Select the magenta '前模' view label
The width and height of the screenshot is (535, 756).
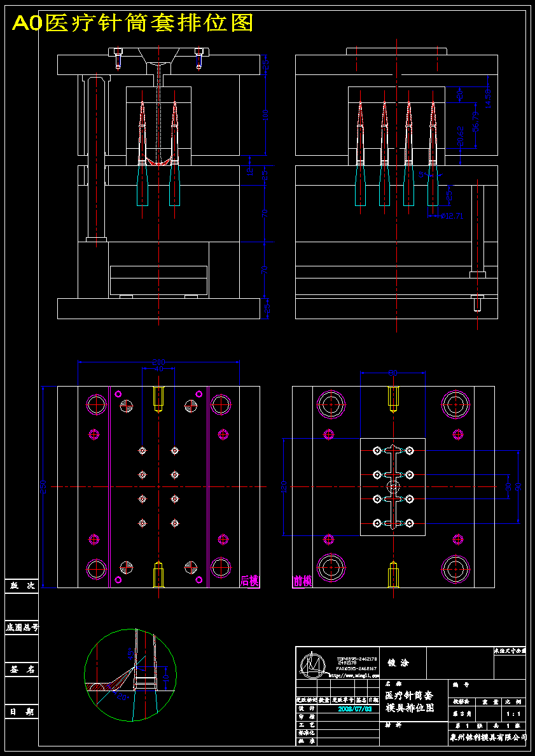coord(302,581)
